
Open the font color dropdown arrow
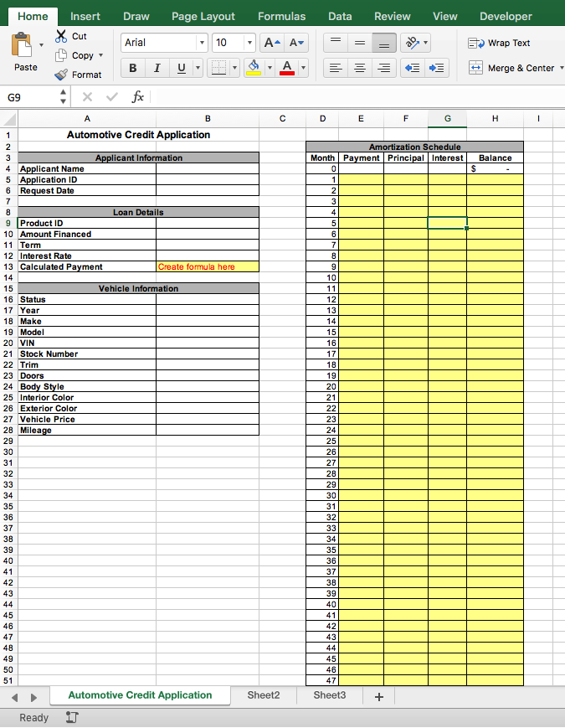click(303, 68)
